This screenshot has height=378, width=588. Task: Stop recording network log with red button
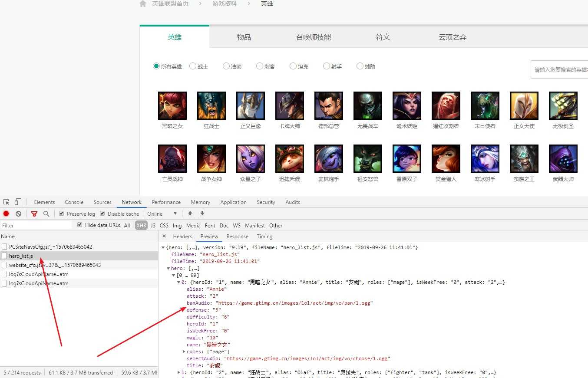[6, 214]
